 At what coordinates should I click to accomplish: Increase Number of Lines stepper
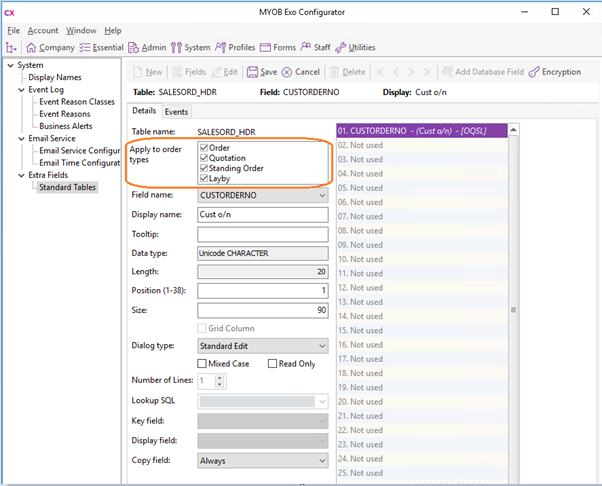tap(220, 378)
